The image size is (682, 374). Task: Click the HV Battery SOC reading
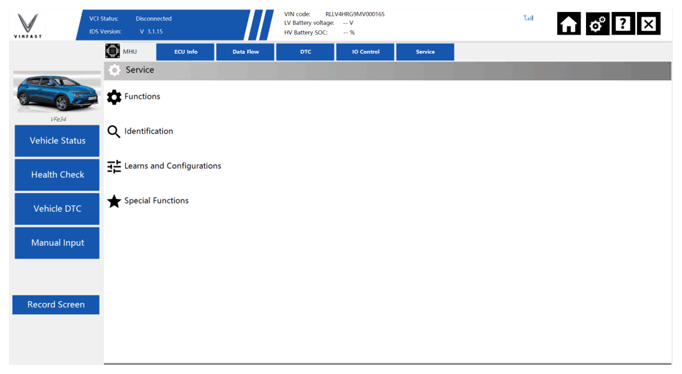tap(349, 33)
